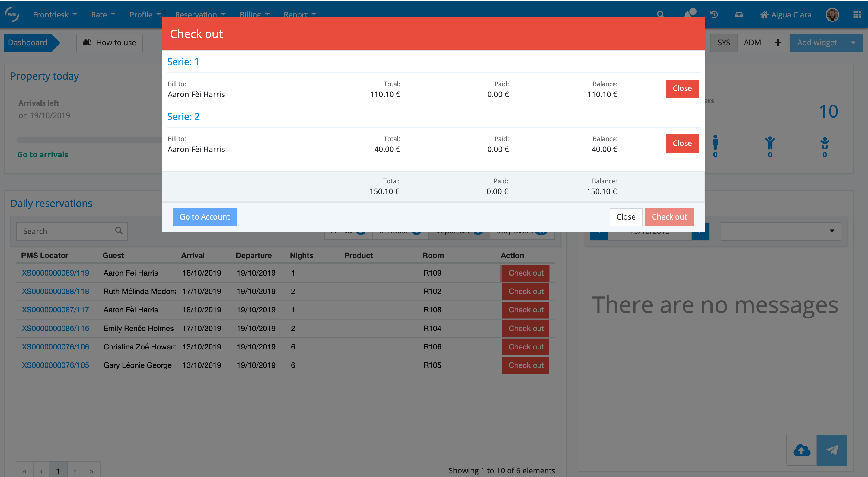Click the PMS logo icon

tap(12, 14)
